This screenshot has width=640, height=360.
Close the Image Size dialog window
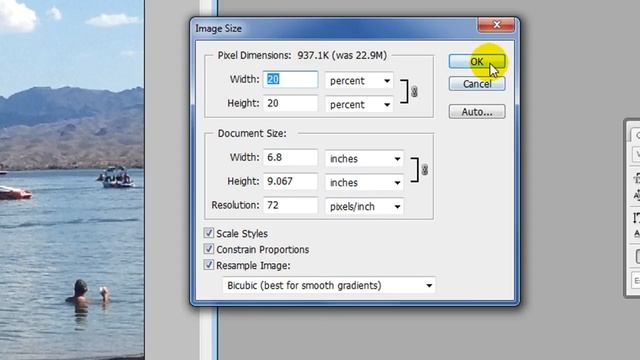click(496, 25)
